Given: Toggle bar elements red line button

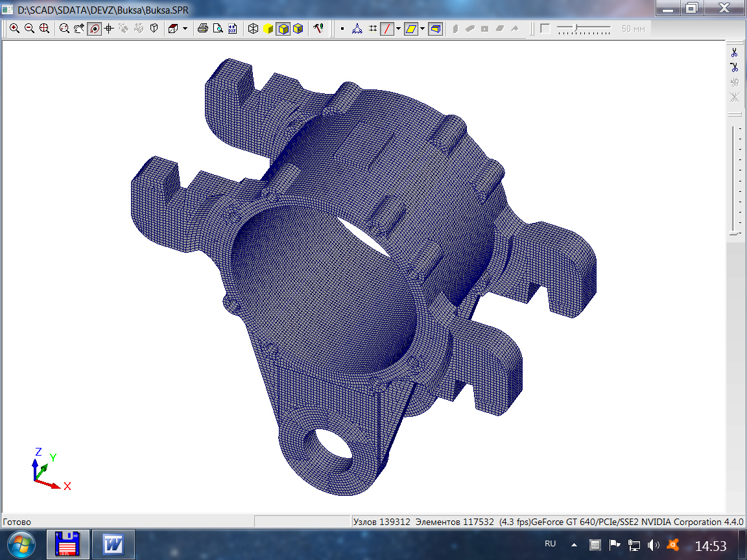Looking at the screenshot, I should [387, 29].
